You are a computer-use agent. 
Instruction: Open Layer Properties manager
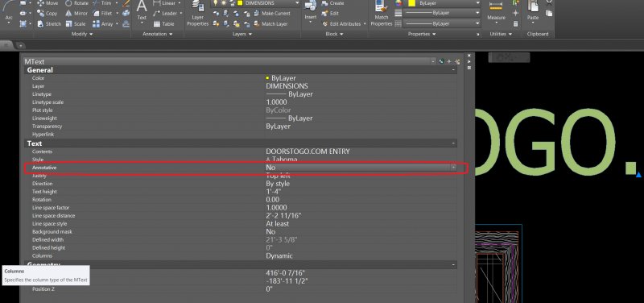coord(197,15)
